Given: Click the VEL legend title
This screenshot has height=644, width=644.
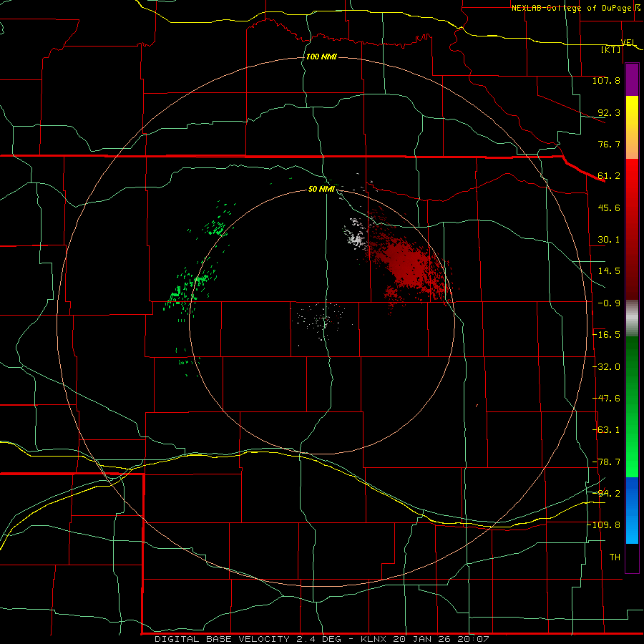Looking at the screenshot, I should 628,42.
